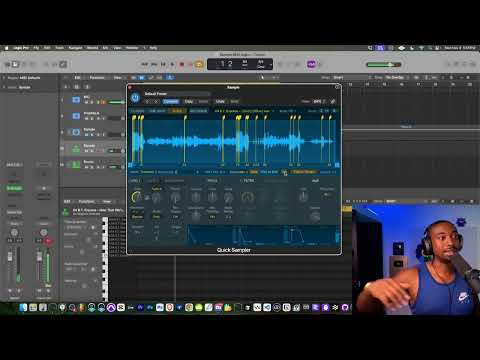Select the green Sampler track icon

point(76,148)
